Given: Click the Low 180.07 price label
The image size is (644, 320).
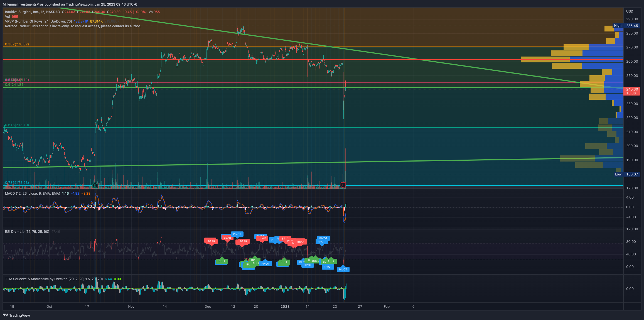Looking at the screenshot, I should coord(626,174).
